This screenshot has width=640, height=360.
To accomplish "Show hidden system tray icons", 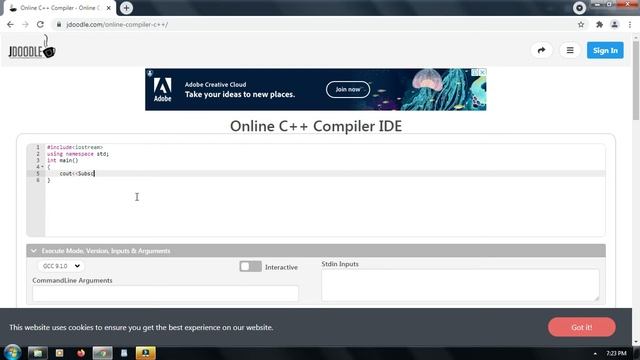I will (x=595, y=353).
